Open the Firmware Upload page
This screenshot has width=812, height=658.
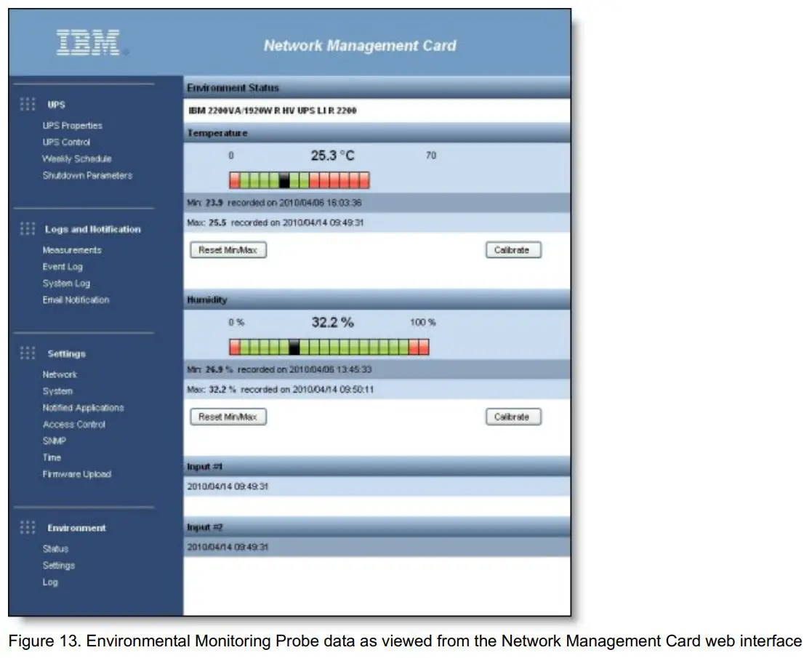(77, 473)
